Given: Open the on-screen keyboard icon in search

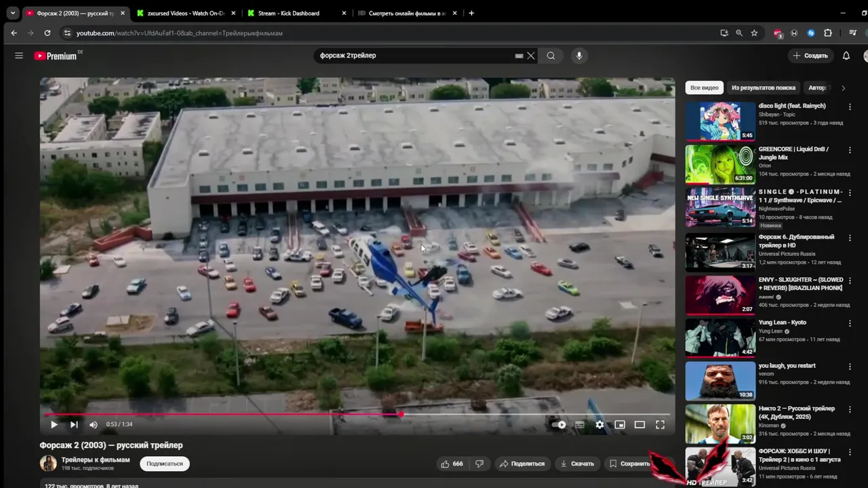Looking at the screenshot, I should pos(519,56).
